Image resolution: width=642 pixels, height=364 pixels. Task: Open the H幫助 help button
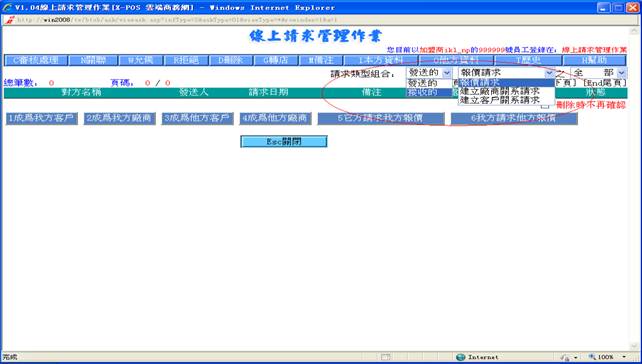point(595,60)
